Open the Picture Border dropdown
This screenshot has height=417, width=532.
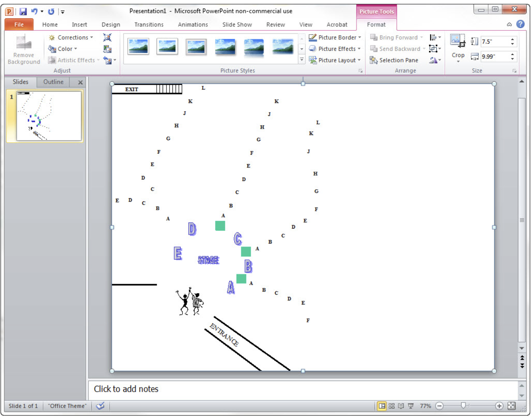click(x=335, y=38)
